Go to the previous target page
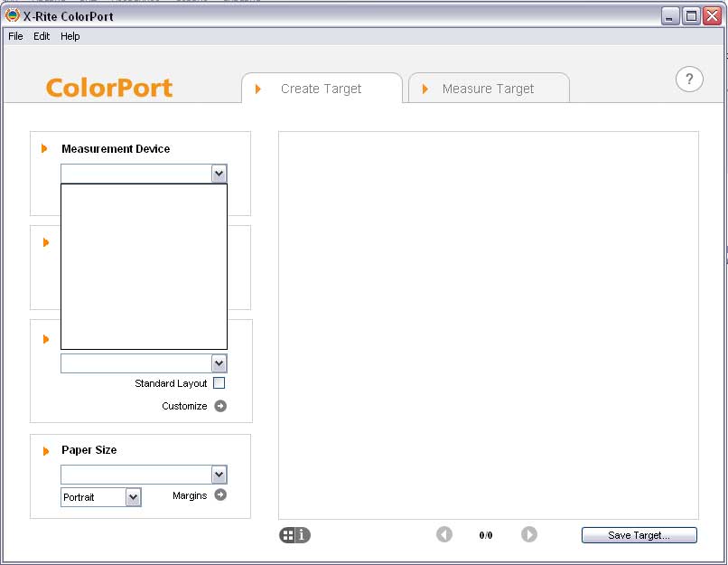Viewport: 728px width, 565px height. click(444, 534)
